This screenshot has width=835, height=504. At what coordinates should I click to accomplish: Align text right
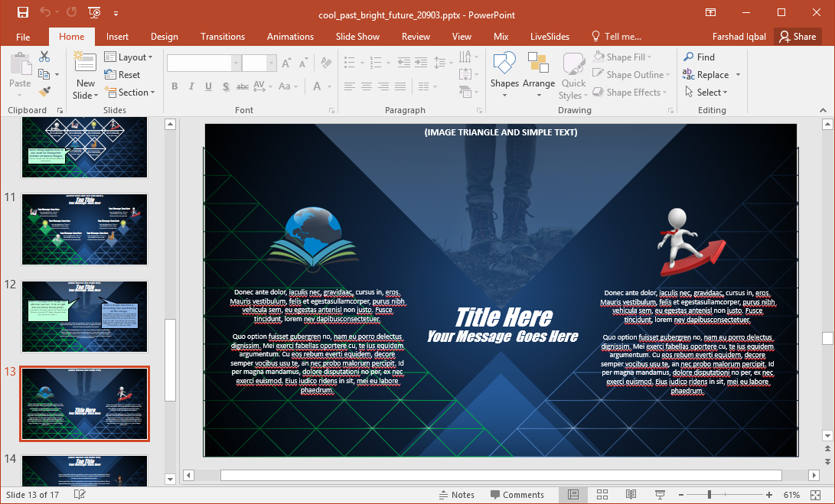click(x=383, y=86)
